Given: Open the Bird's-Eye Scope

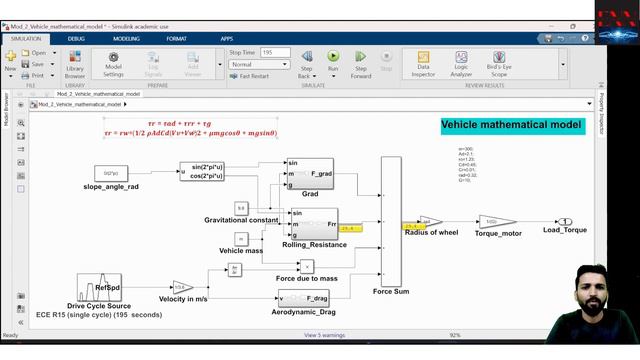Looking at the screenshot, I should [x=499, y=64].
